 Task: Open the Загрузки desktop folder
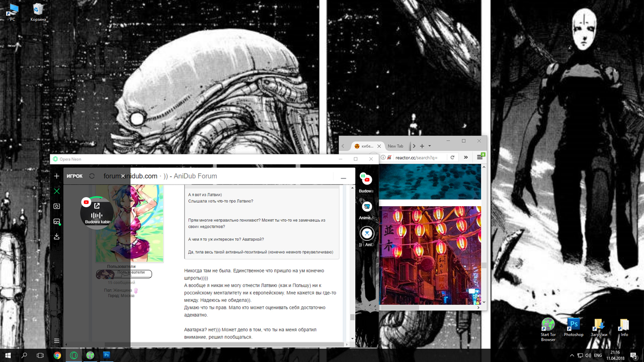point(599,327)
